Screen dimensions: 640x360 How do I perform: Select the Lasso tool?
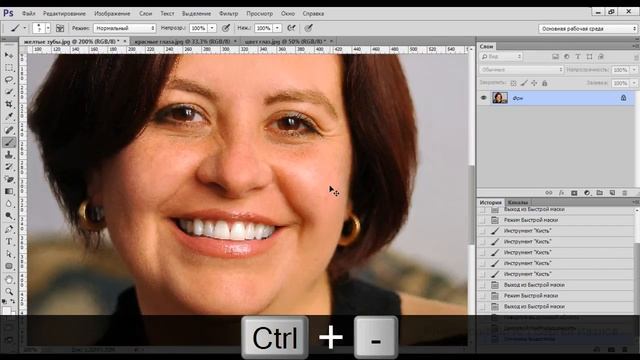coord(9,80)
